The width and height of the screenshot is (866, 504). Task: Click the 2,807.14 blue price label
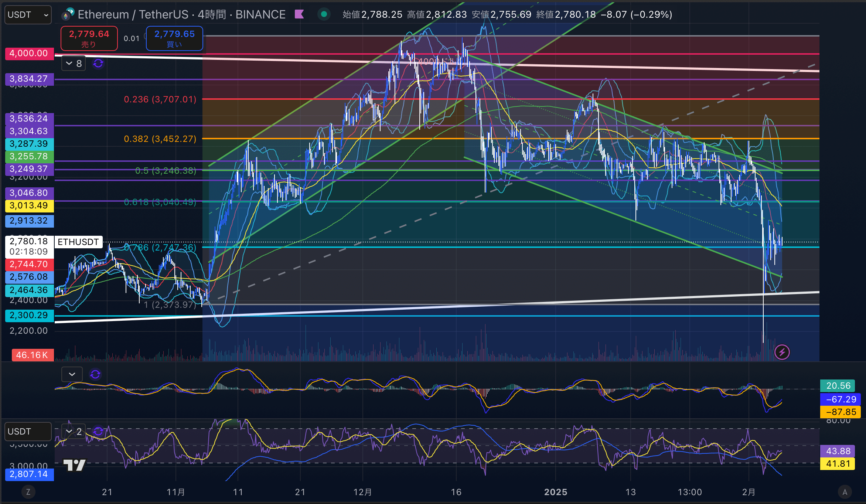pyautogui.click(x=29, y=474)
